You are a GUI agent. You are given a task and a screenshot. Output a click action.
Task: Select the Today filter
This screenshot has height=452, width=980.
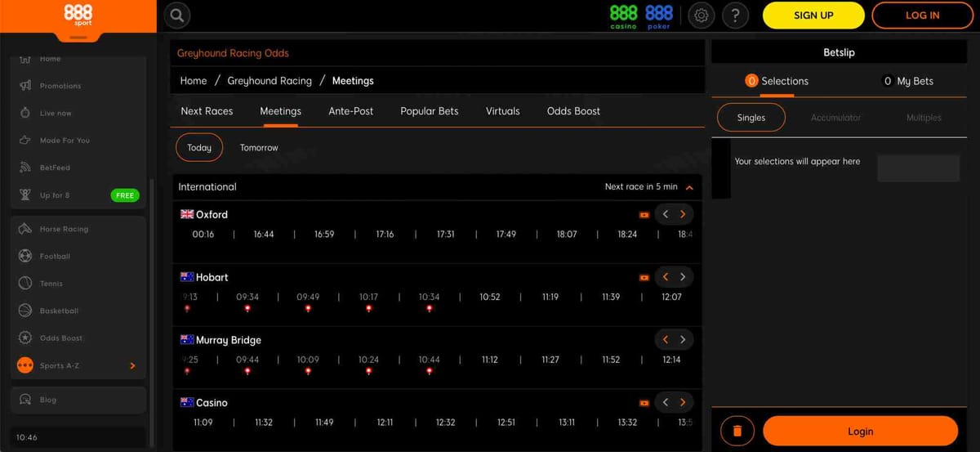pos(199,148)
